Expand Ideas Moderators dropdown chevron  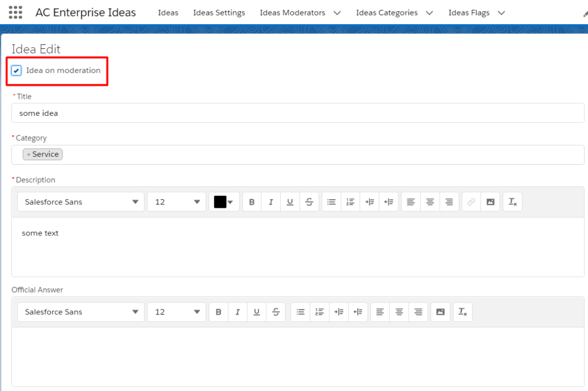point(337,13)
